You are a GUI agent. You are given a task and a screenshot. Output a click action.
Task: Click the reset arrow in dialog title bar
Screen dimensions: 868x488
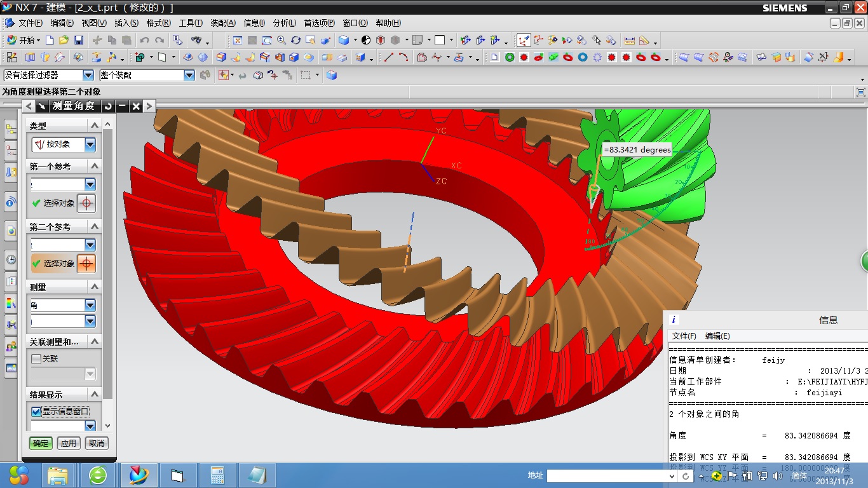click(x=108, y=106)
